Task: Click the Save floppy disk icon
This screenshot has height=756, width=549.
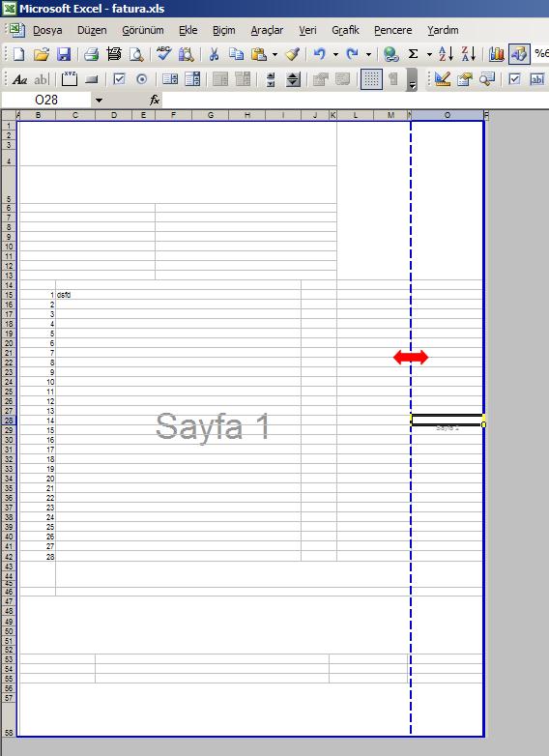Action: coord(64,54)
